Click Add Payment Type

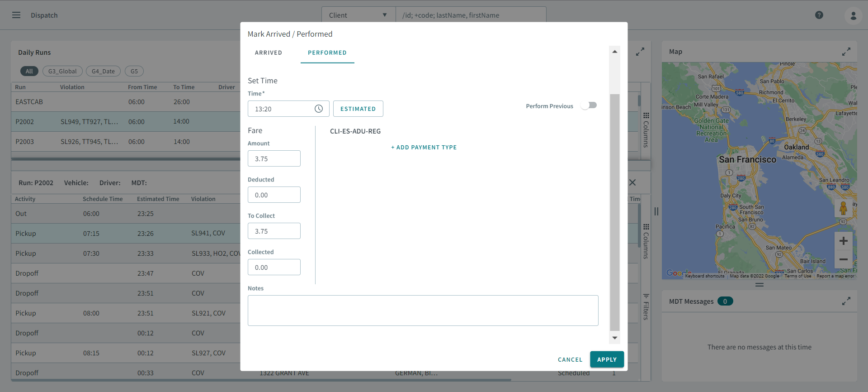coord(424,147)
